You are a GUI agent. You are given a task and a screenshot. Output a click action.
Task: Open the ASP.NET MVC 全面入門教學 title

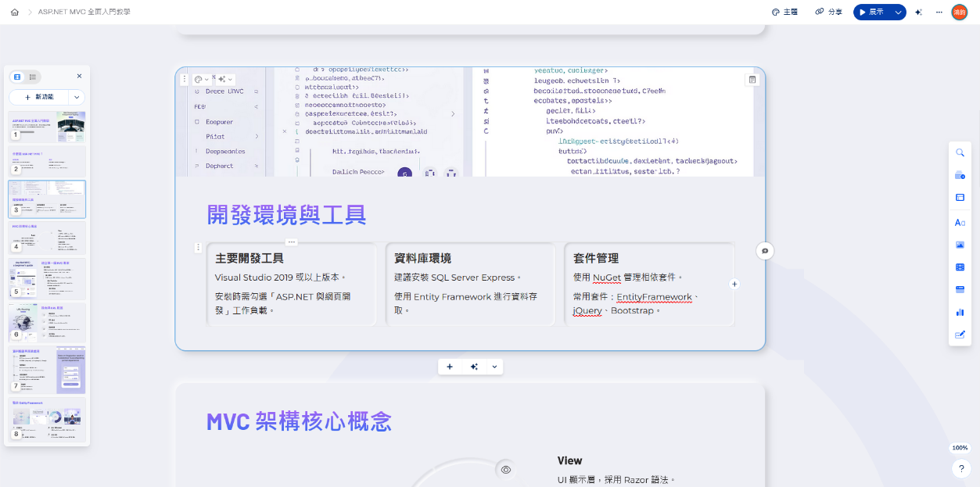pos(84,13)
